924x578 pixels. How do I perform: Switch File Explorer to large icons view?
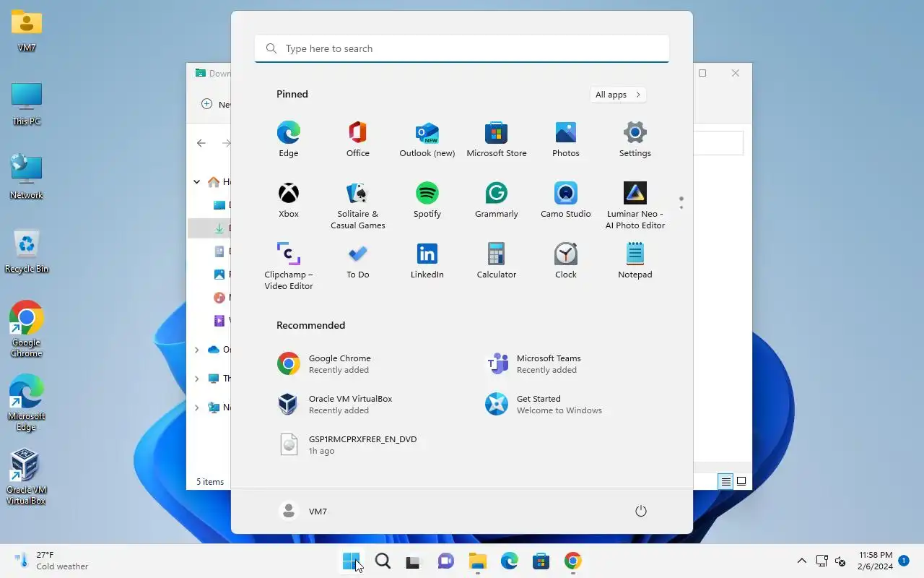coord(741,481)
